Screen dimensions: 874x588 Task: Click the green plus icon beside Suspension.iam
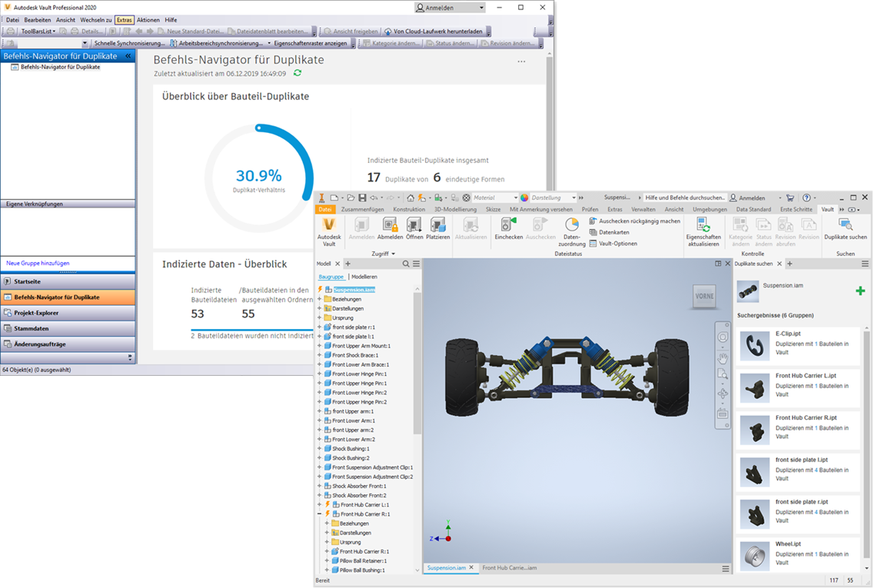[860, 291]
